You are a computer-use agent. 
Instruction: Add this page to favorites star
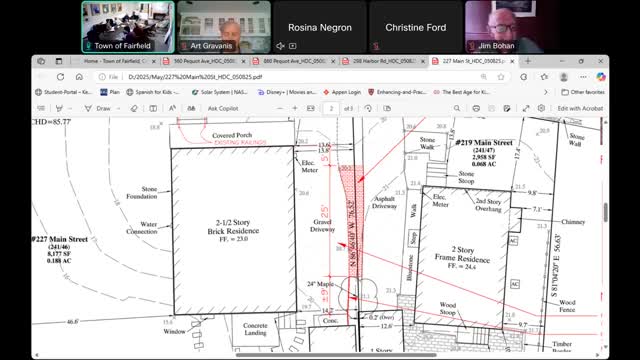coord(501,77)
